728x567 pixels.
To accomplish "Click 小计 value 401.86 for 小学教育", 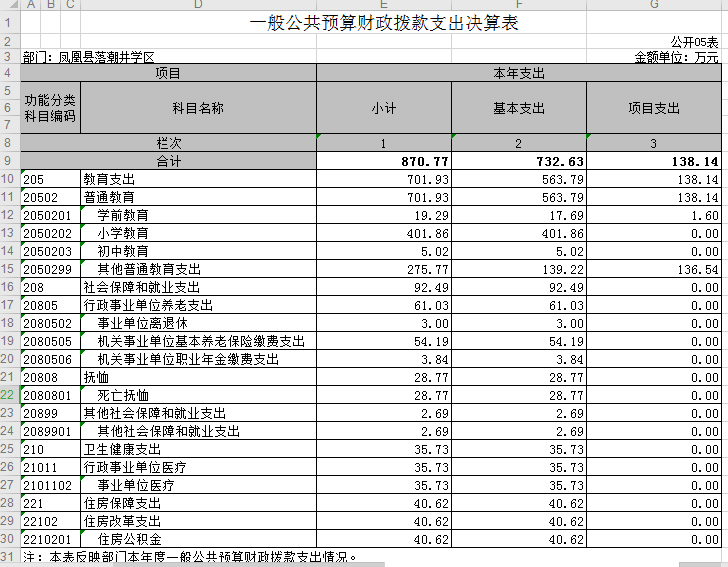I will [384, 233].
